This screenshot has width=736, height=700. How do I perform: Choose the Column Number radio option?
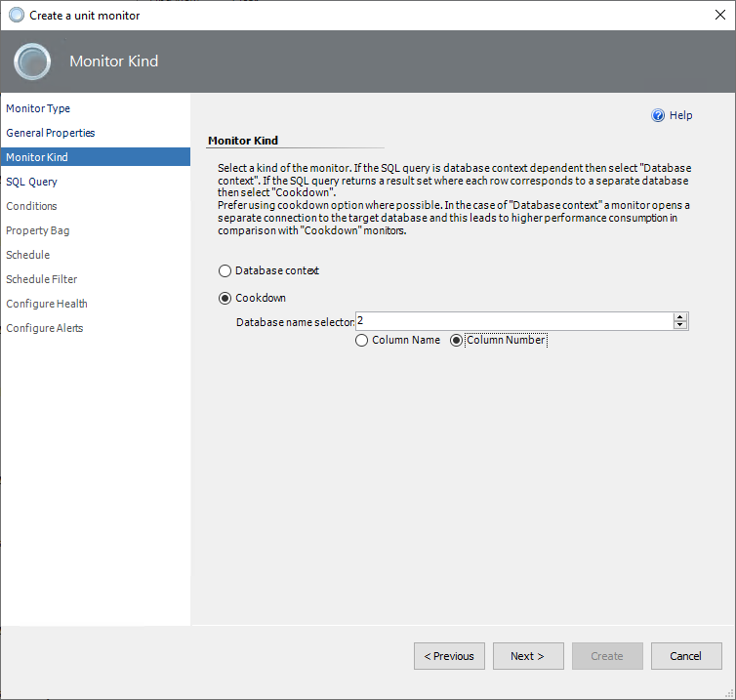point(456,341)
